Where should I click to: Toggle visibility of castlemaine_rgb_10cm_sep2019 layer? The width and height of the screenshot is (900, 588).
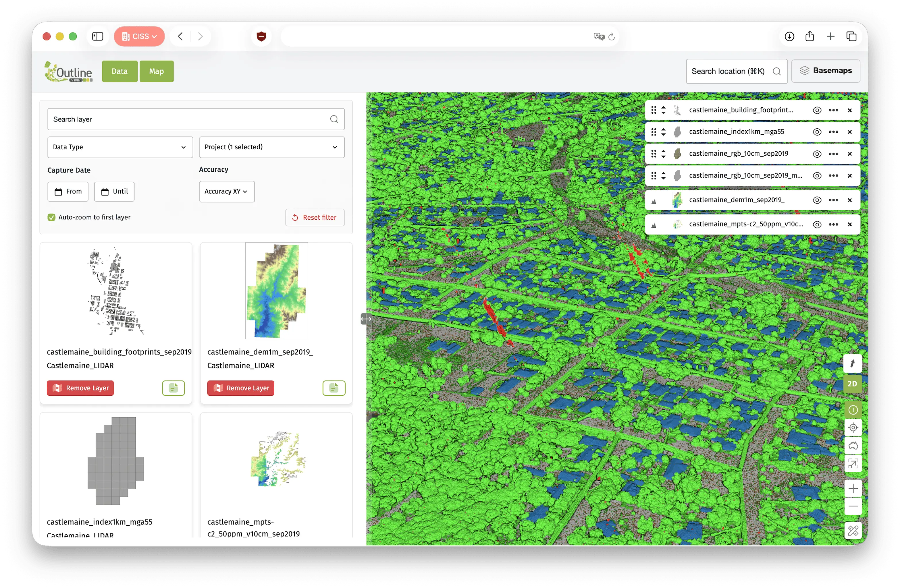click(817, 153)
